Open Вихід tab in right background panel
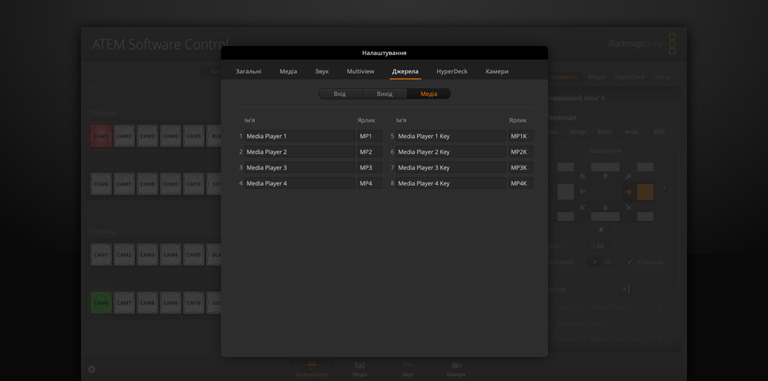The width and height of the screenshot is (768, 381). point(663,77)
